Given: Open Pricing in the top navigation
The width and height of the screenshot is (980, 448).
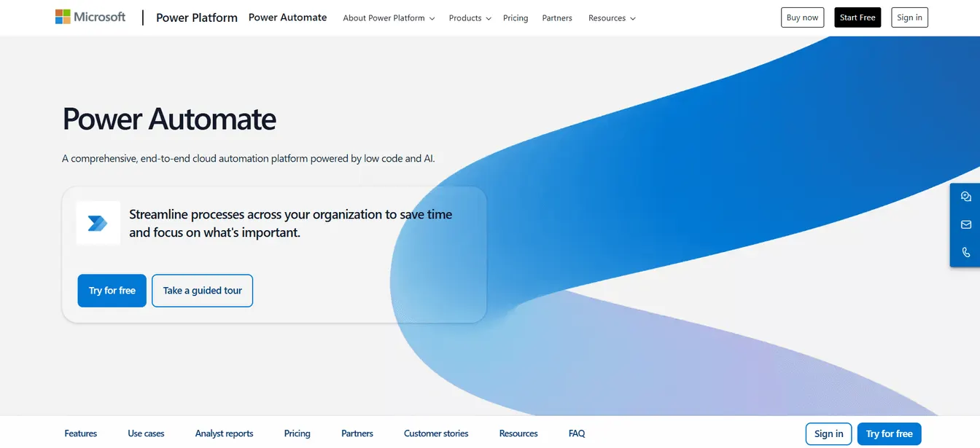Looking at the screenshot, I should 516,18.
